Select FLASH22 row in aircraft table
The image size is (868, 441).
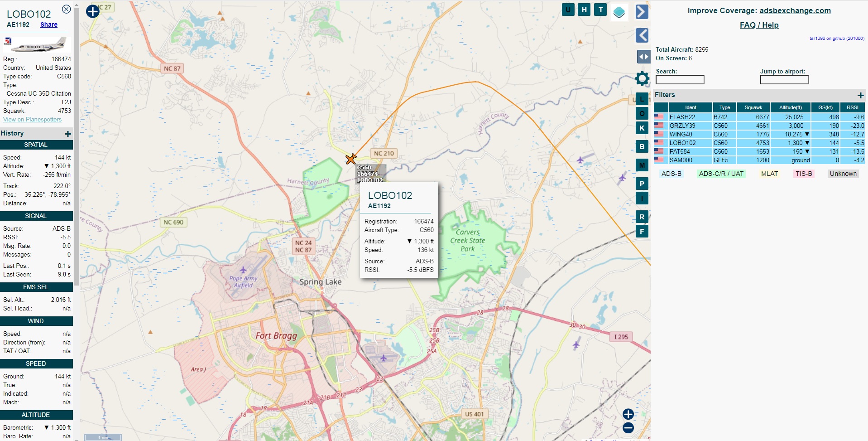point(759,117)
